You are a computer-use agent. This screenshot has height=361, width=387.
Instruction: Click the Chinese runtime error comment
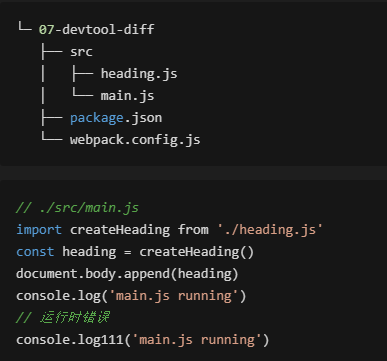(x=62, y=317)
